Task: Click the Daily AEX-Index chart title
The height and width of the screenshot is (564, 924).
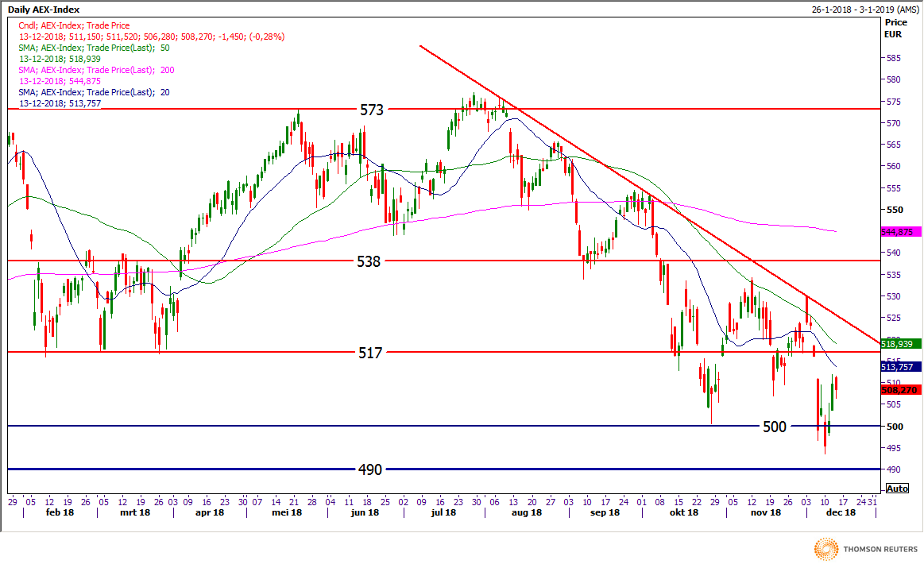Action: 40,9
